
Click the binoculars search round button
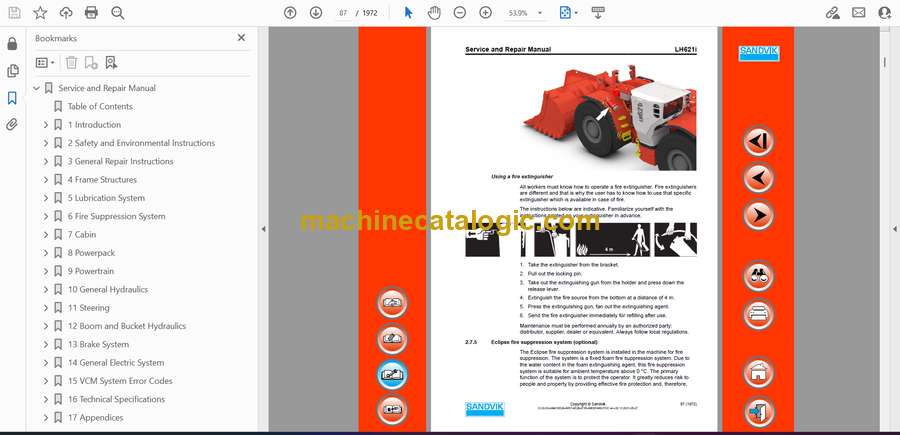(x=758, y=277)
